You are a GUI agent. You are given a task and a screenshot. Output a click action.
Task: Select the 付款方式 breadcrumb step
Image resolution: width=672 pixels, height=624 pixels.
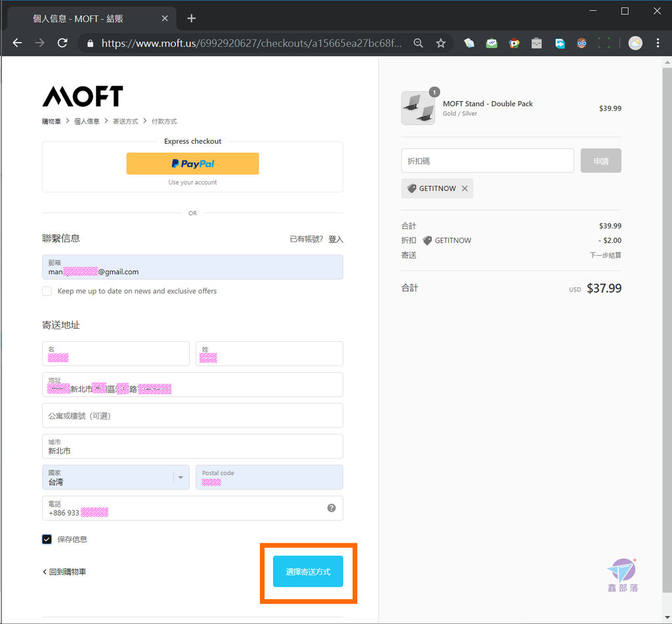tap(164, 121)
